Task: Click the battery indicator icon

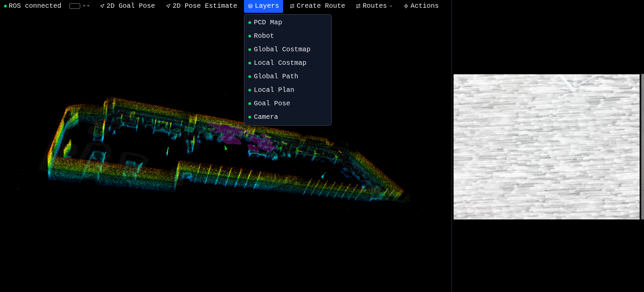Action: click(75, 6)
